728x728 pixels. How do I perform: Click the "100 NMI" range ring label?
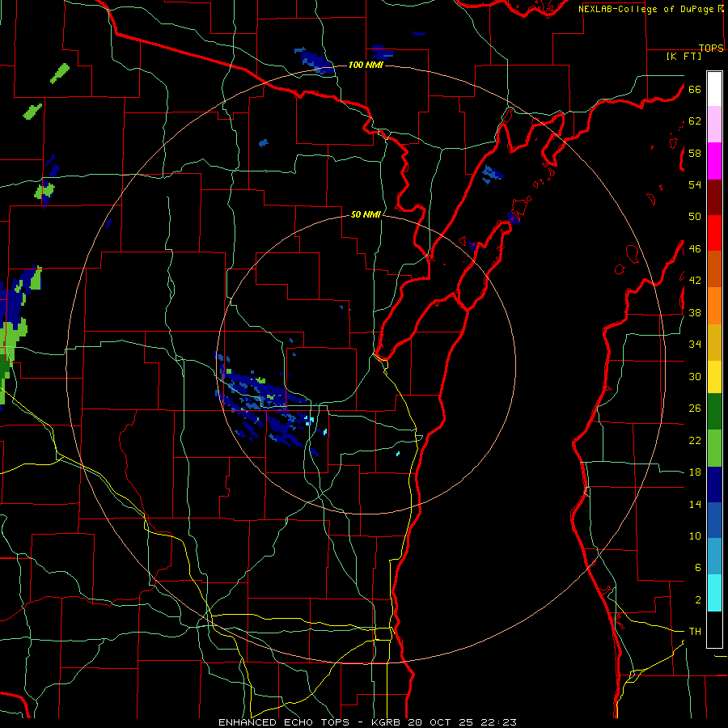point(366,65)
